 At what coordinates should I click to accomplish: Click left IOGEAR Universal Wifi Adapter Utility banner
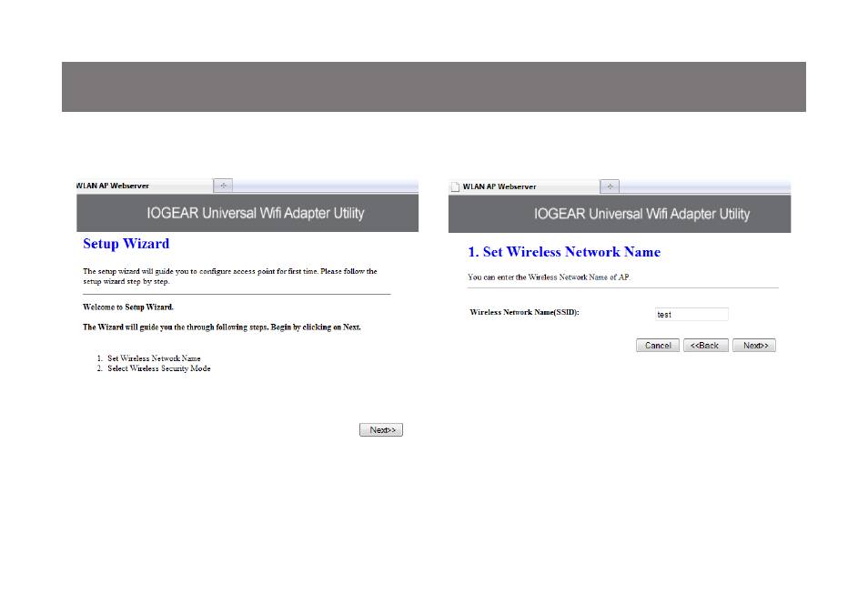[x=247, y=213]
